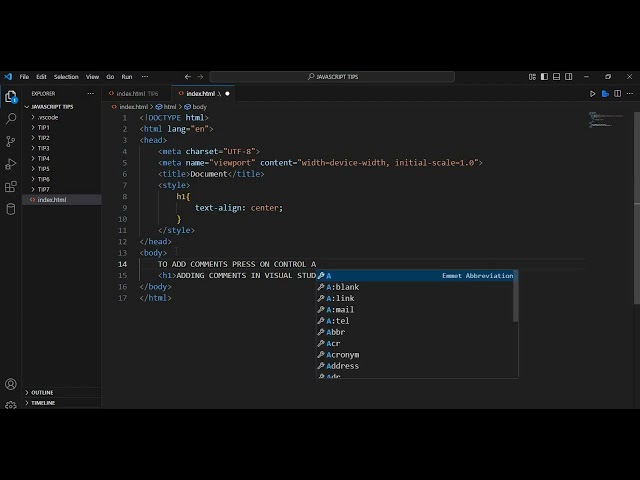
Task: Switch to the index.html TIP6 tab
Action: click(x=137, y=93)
